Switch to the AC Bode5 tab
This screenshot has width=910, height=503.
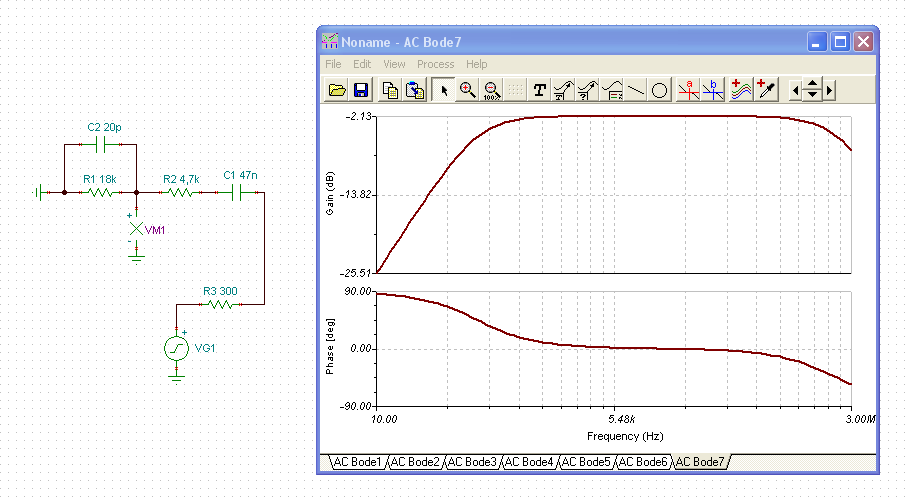(x=586, y=462)
